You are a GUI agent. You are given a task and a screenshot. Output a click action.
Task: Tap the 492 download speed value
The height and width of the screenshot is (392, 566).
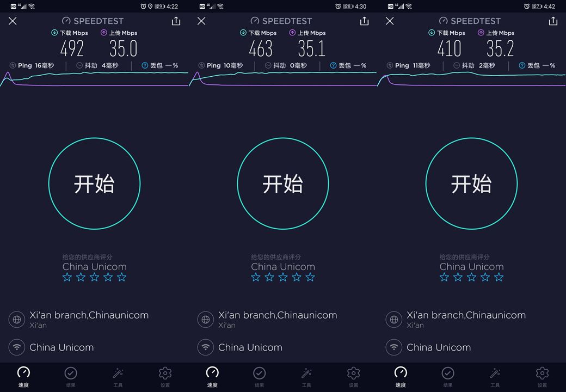tap(72, 48)
